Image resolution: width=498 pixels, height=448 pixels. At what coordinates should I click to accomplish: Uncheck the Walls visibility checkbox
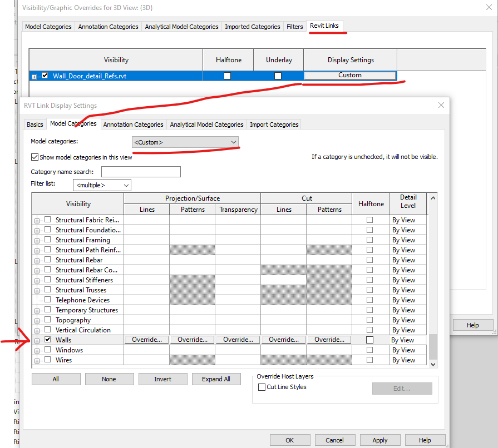(47, 340)
